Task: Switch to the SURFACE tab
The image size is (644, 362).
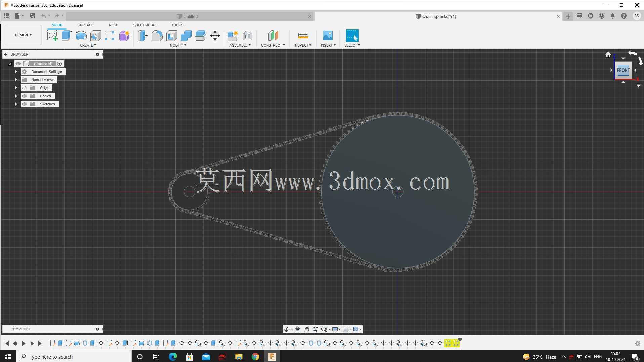Action: click(x=85, y=25)
